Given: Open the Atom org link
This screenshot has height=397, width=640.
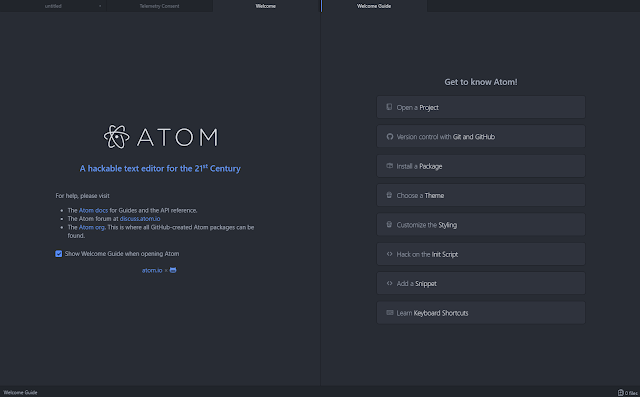Looking at the screenshot, I should [x=92, y=227].
